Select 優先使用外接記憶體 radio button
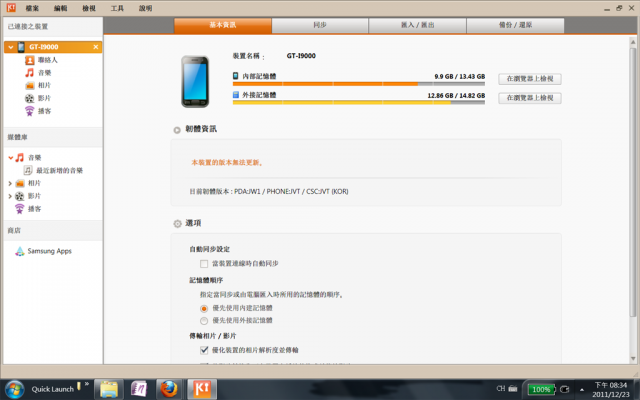 pos(204,321)
